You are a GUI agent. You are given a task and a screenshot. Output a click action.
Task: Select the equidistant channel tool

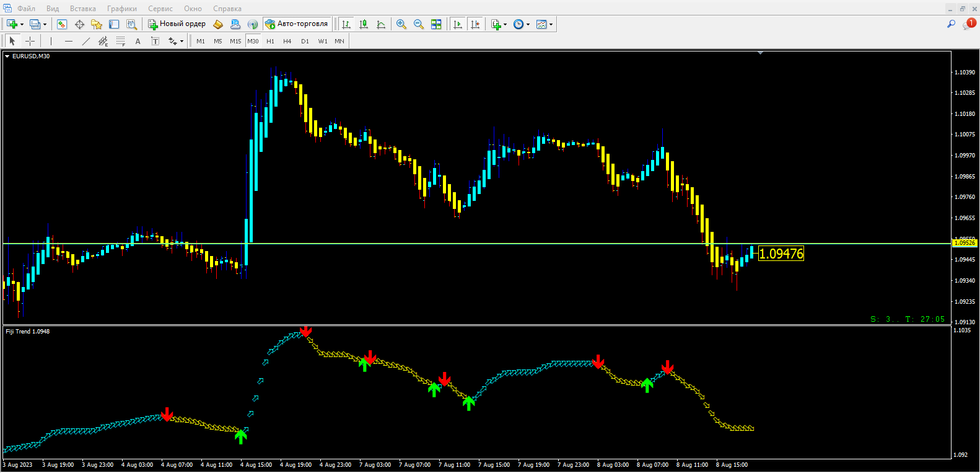103,41
